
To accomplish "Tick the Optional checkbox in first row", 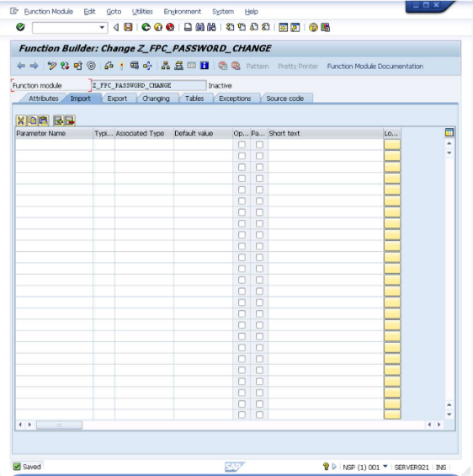I will (x=242, y=145).
